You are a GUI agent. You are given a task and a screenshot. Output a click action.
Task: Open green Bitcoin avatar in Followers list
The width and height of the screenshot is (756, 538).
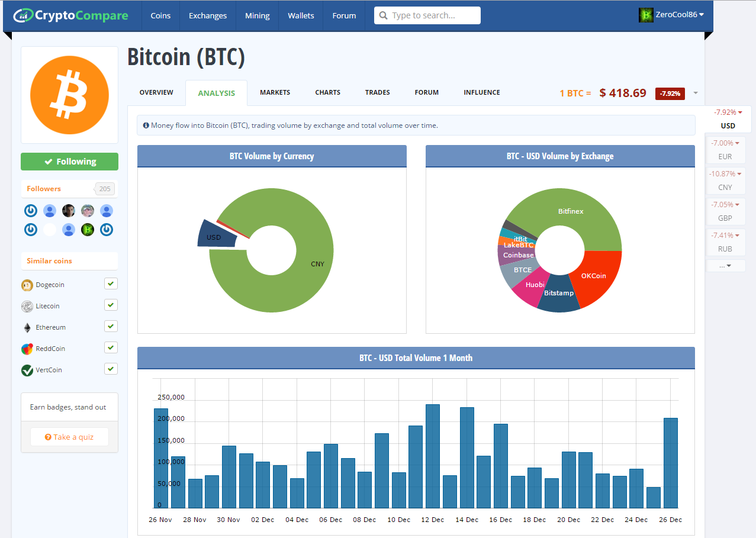88,230
